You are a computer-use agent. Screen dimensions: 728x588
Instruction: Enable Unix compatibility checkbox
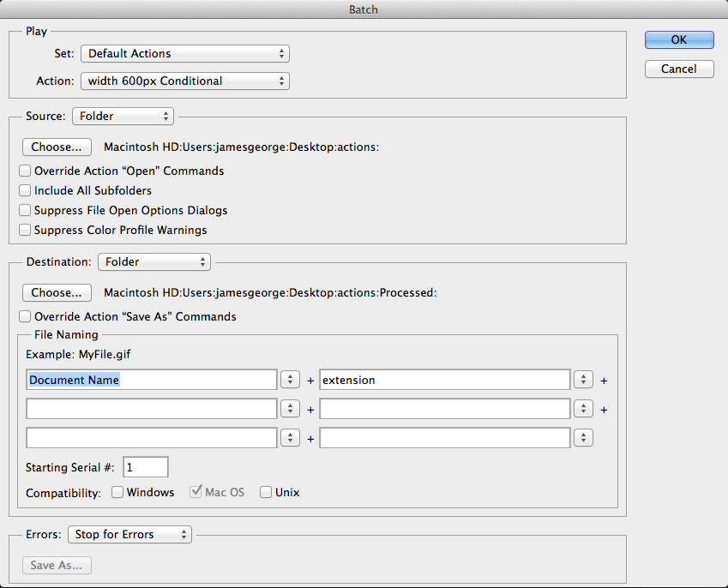pos(266,492)
